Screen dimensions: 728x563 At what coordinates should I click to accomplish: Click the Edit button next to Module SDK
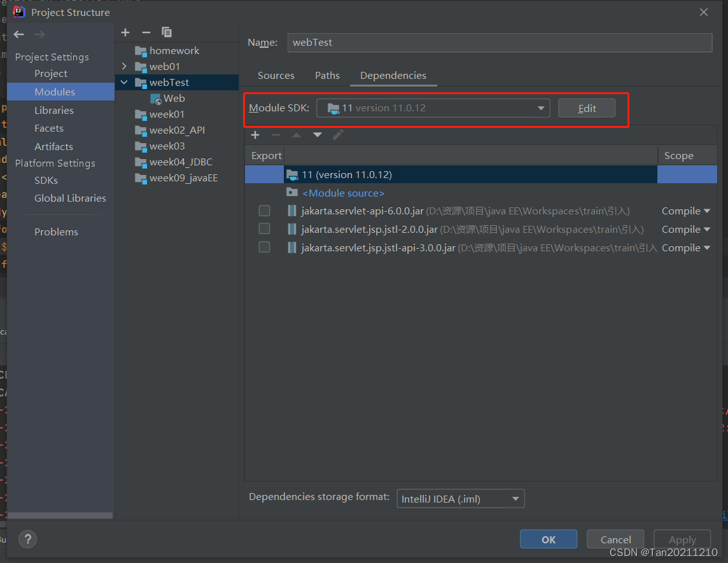[586, 108]
